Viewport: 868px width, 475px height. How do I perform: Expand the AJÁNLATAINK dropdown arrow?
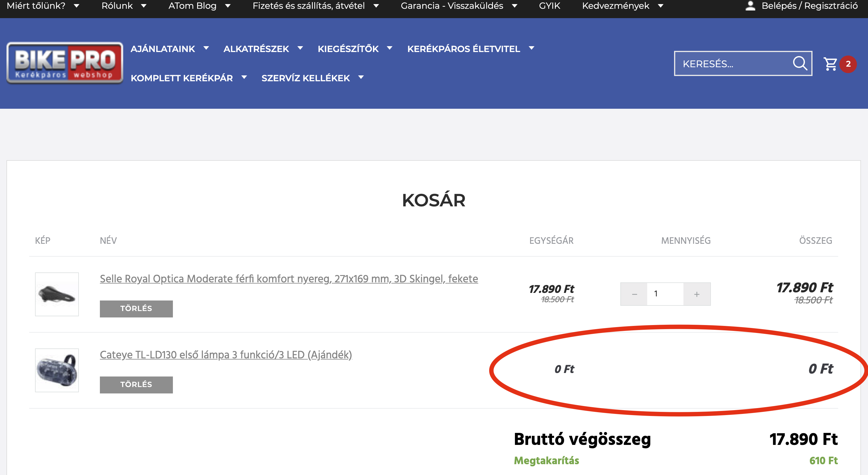(x=206, y=48)
